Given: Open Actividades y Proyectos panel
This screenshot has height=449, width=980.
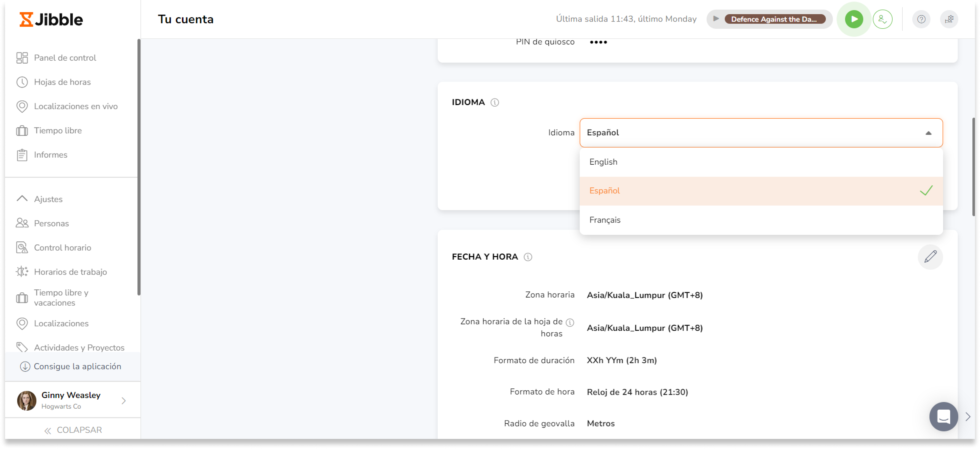Looking at the screenshot, I should click(x=79, y=347).
